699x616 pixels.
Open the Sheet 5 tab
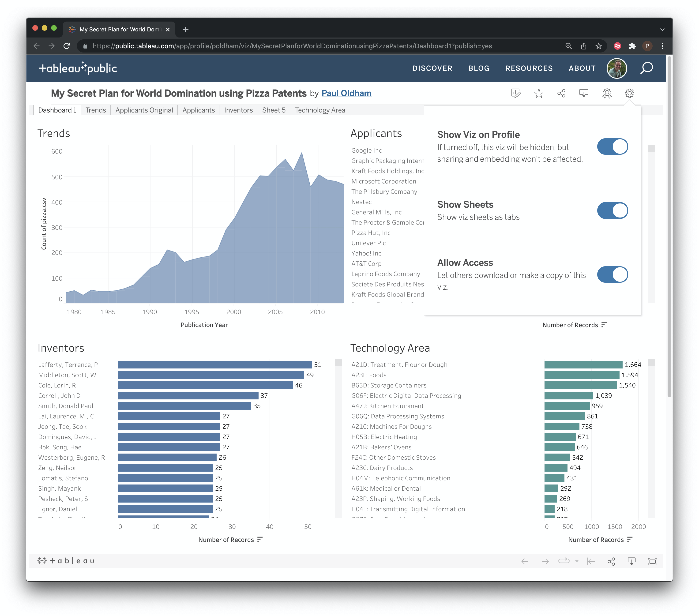[274, 110]
